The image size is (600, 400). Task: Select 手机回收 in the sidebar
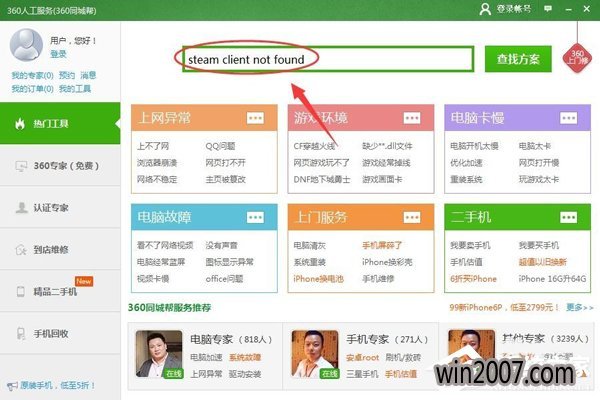(x=60, y=333)
